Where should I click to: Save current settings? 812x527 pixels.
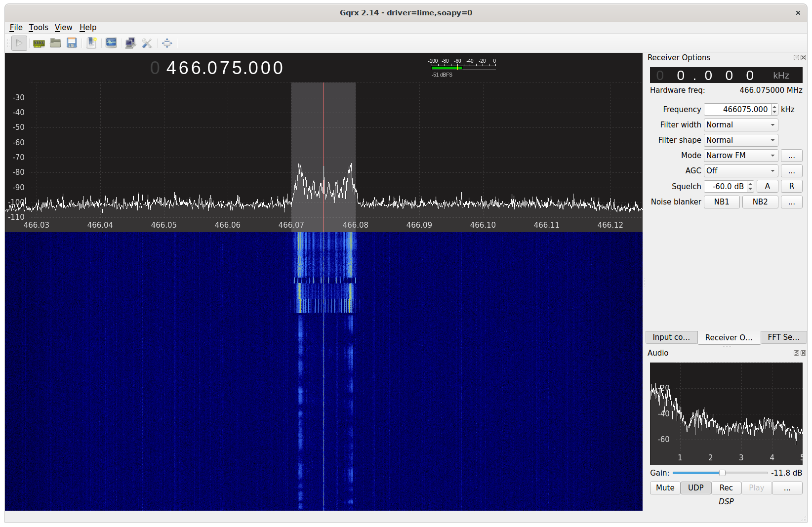[72, 43]
